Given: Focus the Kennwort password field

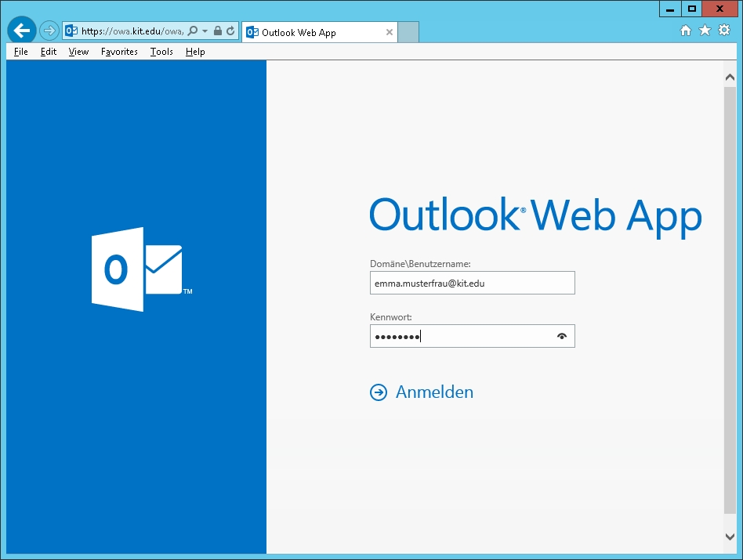Looking at the screenshot, I should [473, 336].
